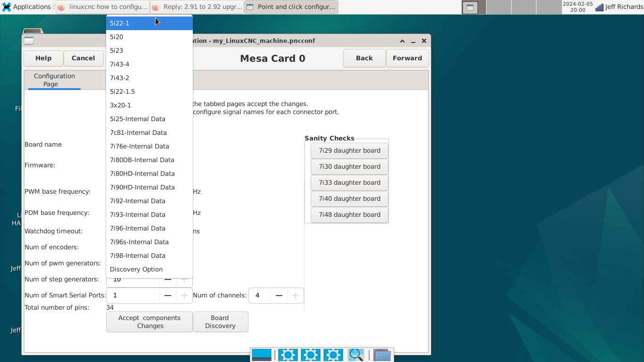The height and width of the screenshot is (362, 644).
Task: Click the Cancel button
Action: pos(83,58)
